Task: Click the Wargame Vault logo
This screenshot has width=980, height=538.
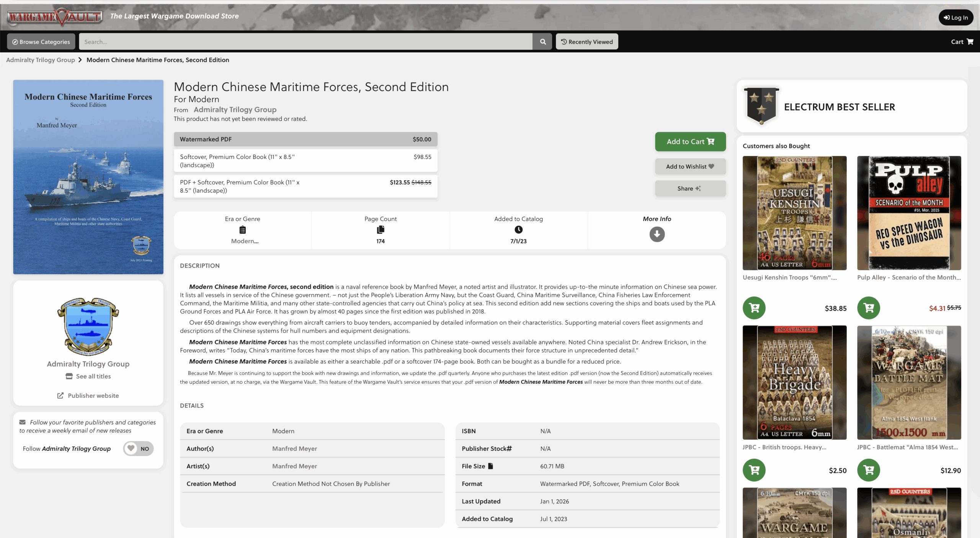Action: pyautogui.click(x=55, y=17)
